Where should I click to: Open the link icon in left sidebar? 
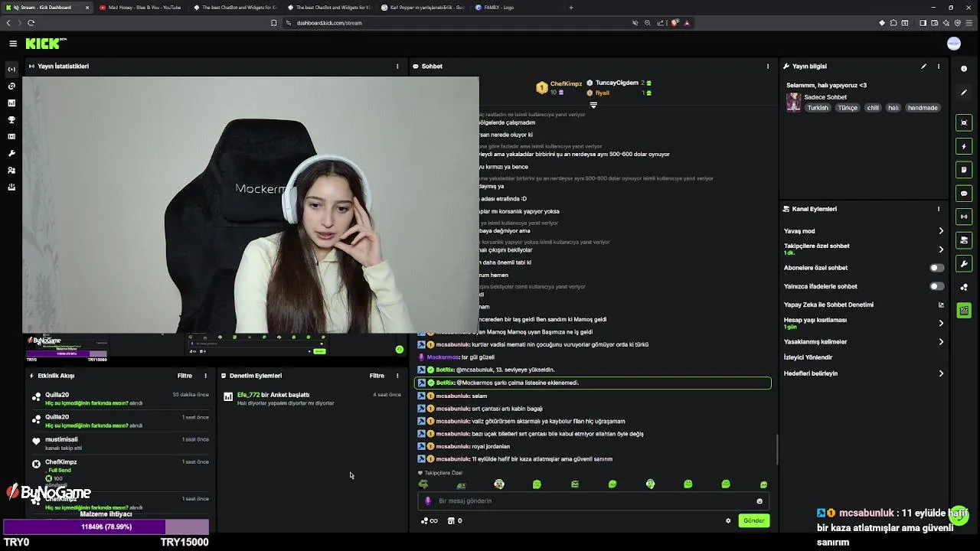tap(11, 86)
